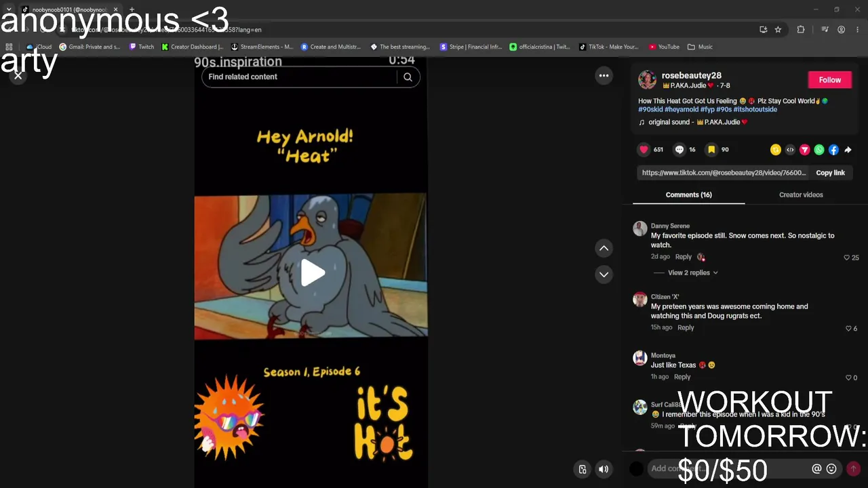Toggle auto-scroll icon beside the speaker

click(x=583, y=469)
